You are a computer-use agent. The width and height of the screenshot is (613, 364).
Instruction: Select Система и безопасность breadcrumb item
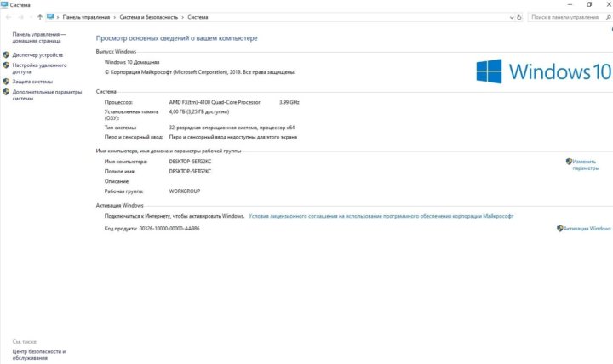pyautogui.click(x=149, y=16)
